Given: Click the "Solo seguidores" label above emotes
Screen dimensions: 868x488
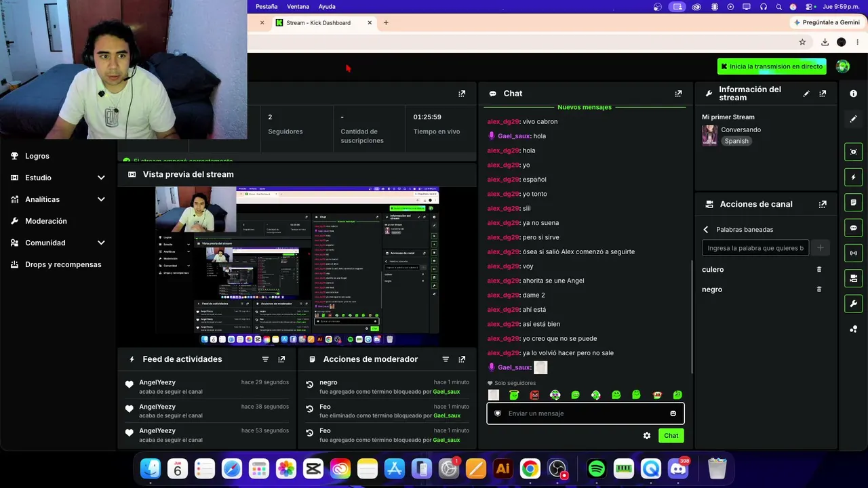Looking at the screenshot, I should point(515,384).
